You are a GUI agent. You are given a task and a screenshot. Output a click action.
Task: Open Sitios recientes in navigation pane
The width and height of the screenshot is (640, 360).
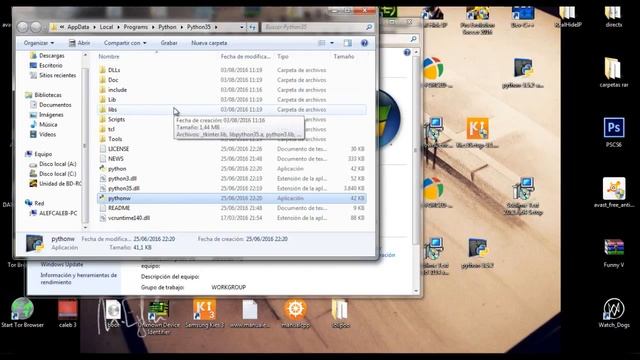(58, 76)
